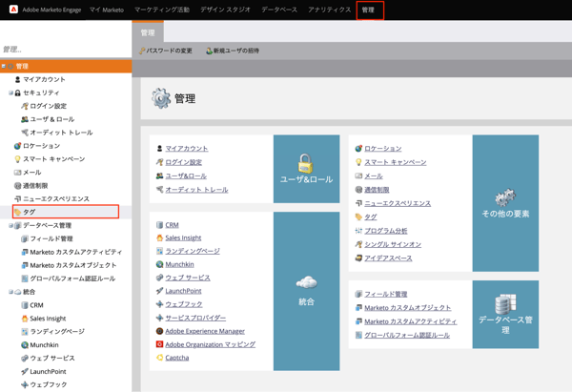Click the lightbulb icon for スマート キャンペーン in tree

coord(17,159)
